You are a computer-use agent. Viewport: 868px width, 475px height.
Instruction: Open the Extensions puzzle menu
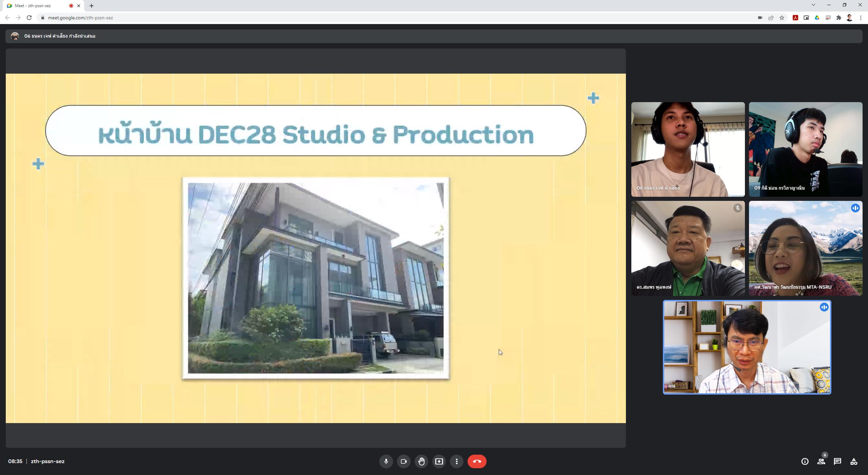pyautogui.click(x=839, y=18)
